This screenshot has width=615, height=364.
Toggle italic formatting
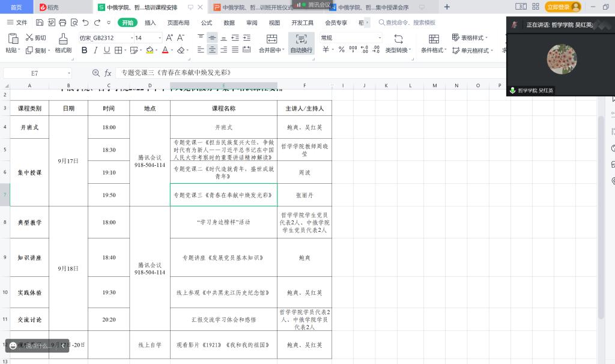click(x=95, y=50)
